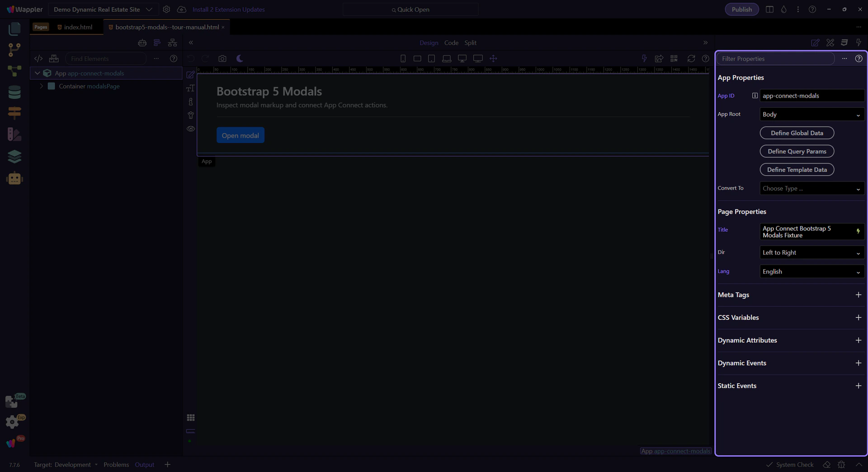Open the Lang dropdown showing English
This screenshot has height=472, width=868.
(x=811, y=272)
